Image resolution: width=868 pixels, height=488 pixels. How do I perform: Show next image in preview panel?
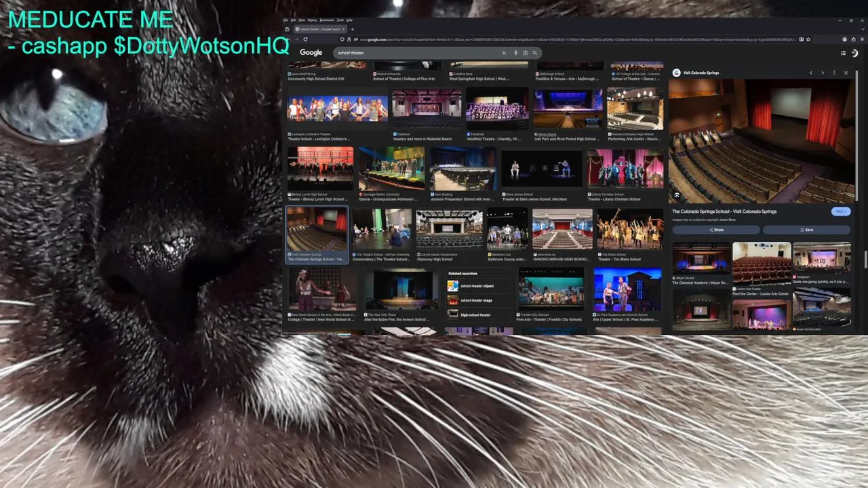tap(823, 73)
